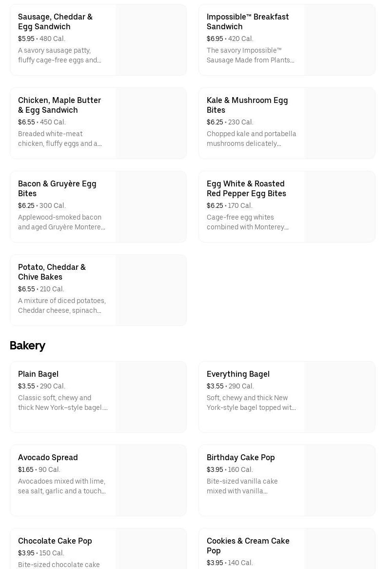Viewport: 392px width, 569px height.
Task: Click the Bakery section heading
Action: tap(27, 345)
